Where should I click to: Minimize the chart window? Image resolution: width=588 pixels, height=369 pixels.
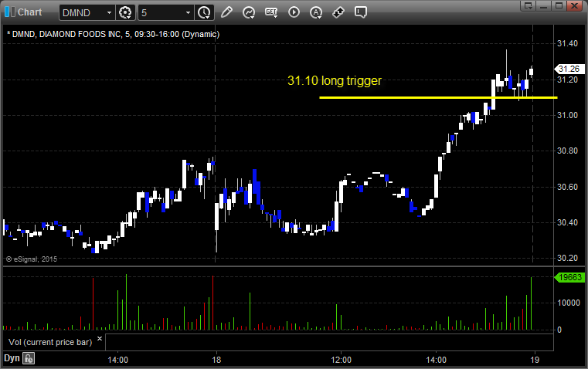(544, 5)
